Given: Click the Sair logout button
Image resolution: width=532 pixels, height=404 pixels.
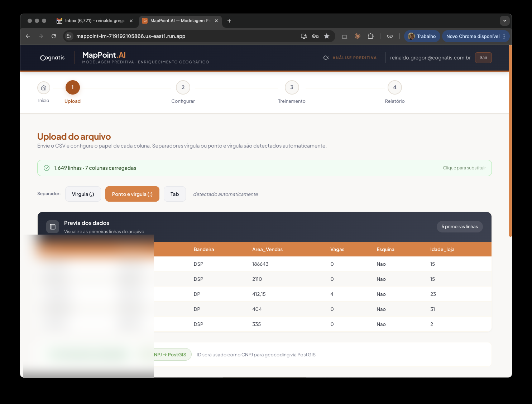Looking at the screenshot, I should (x=483, y=58).
